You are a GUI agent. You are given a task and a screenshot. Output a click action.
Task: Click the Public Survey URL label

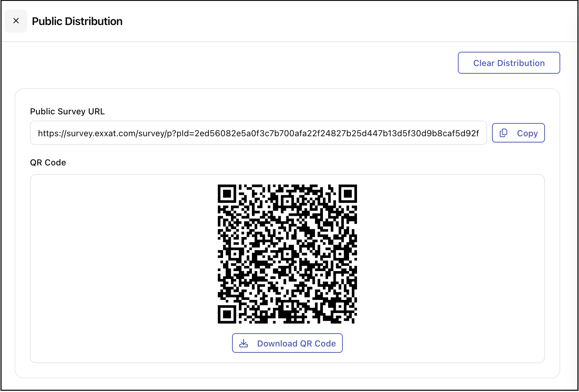click(x=67, y=112)
